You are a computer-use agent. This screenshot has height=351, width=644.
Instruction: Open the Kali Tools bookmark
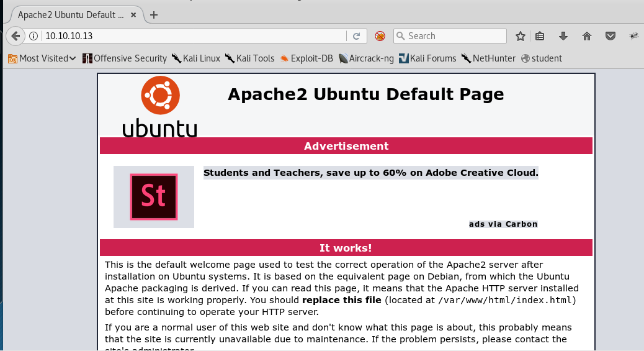pos(250,58)
